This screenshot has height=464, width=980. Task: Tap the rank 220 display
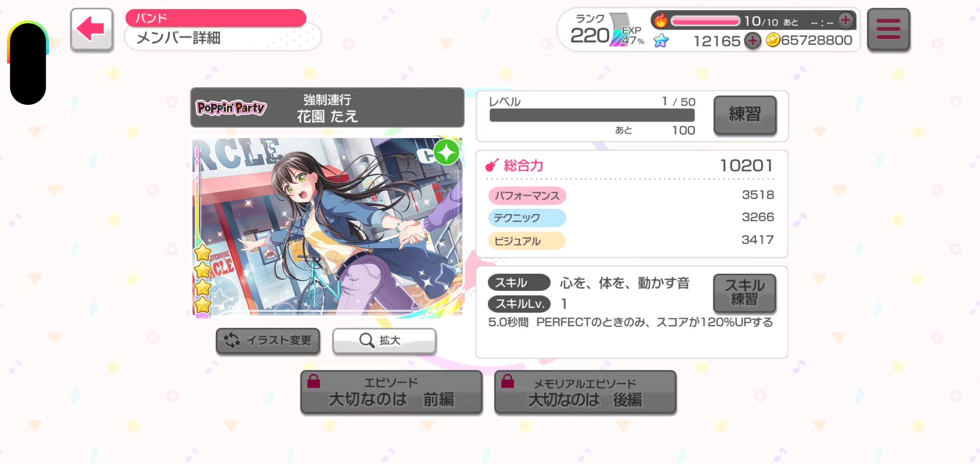pyautogui.click(x=589, y=30)
